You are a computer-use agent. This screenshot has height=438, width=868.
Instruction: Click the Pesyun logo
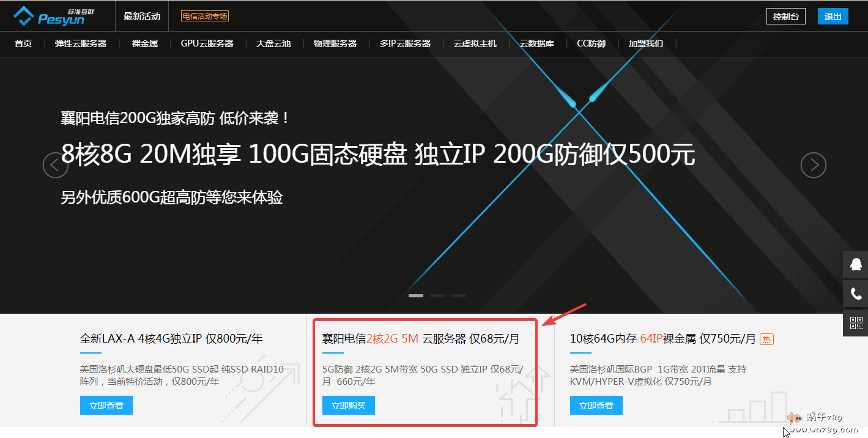(50, 17)
